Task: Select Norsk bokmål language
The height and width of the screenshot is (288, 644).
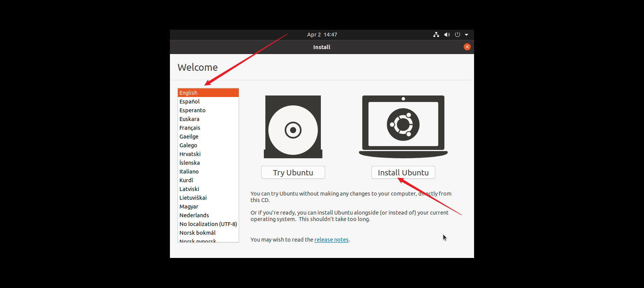Action: 208,233
